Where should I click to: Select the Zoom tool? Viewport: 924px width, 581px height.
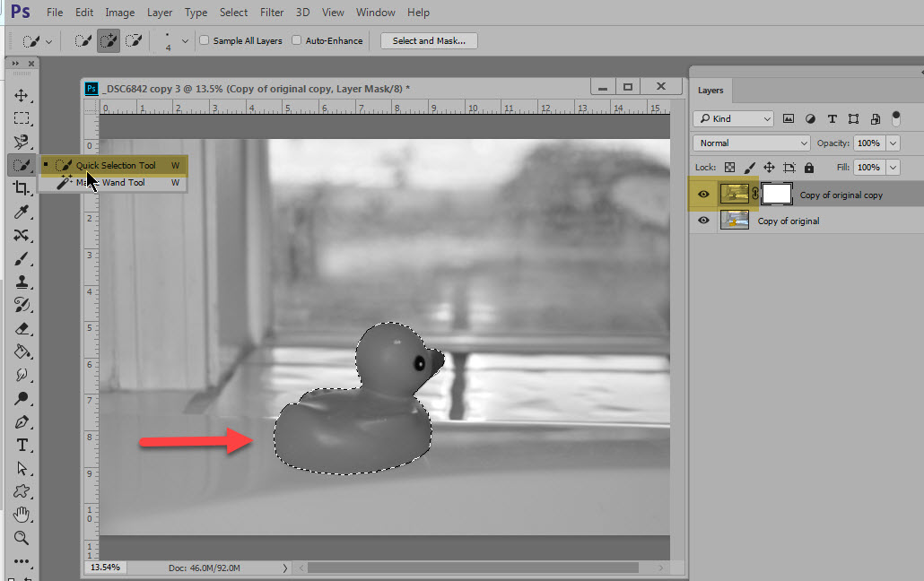tap(22, 538)
